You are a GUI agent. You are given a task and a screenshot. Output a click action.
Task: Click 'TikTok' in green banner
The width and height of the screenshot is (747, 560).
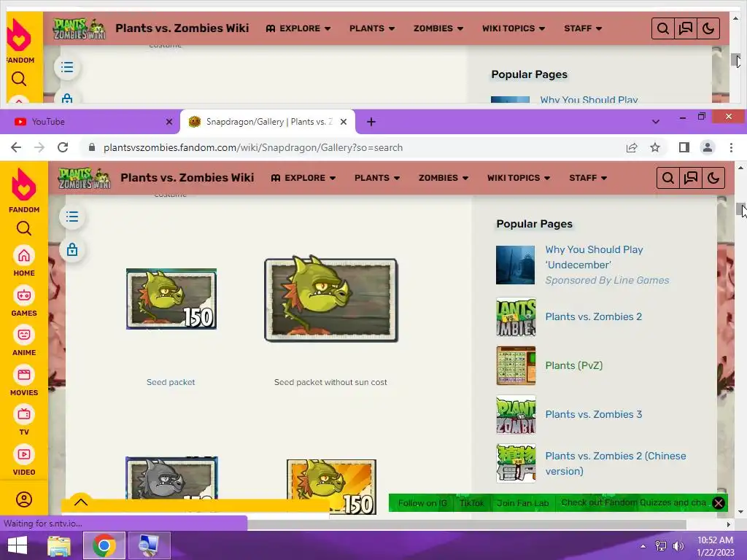point(472,503)
